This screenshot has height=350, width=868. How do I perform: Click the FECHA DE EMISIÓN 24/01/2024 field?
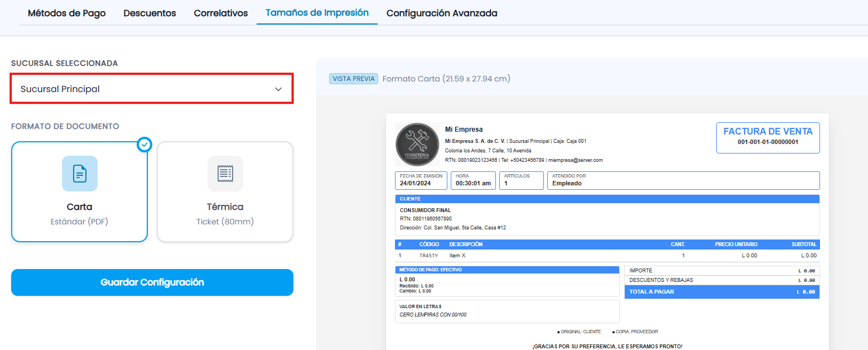pyautogui.click(x=421, y=180)
